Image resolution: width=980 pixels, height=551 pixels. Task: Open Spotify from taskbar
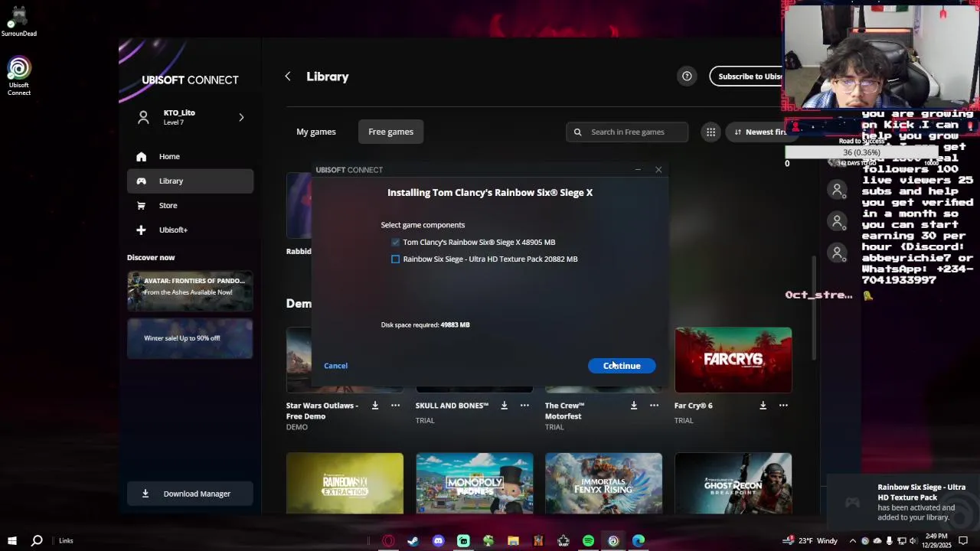pos(588,541)
